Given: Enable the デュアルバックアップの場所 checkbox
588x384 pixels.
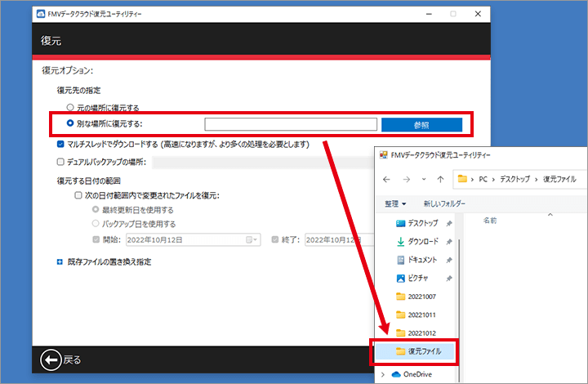Looking at the screenshot, I should [x=60, y=162].
